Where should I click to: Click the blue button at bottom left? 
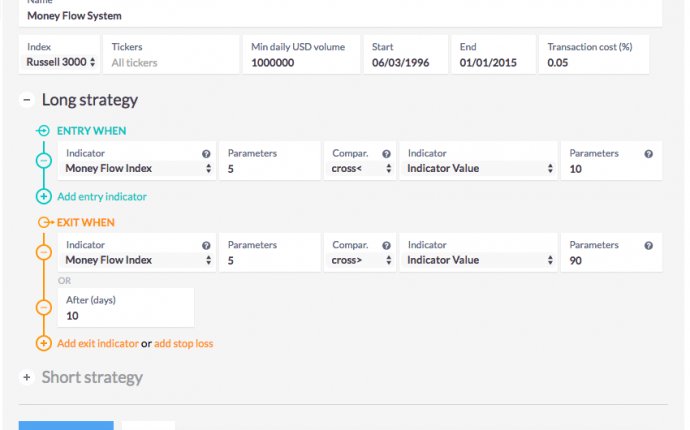click(x=66, y=425)
